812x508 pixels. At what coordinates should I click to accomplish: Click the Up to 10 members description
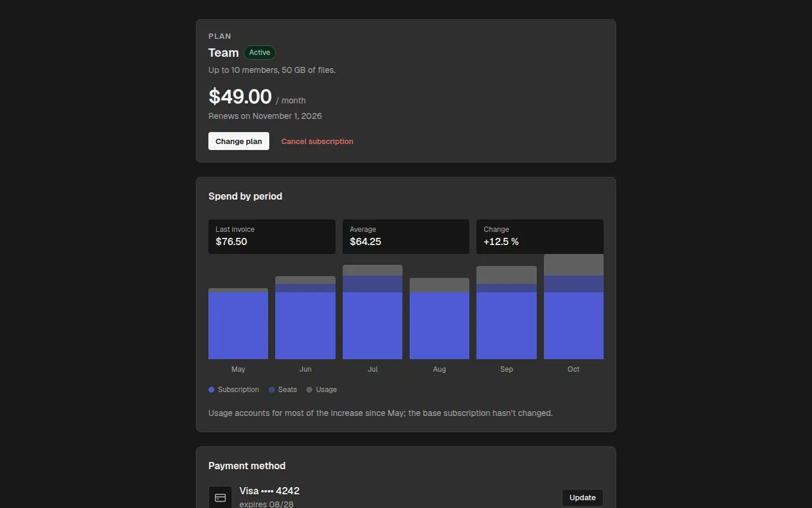point(272,70)
